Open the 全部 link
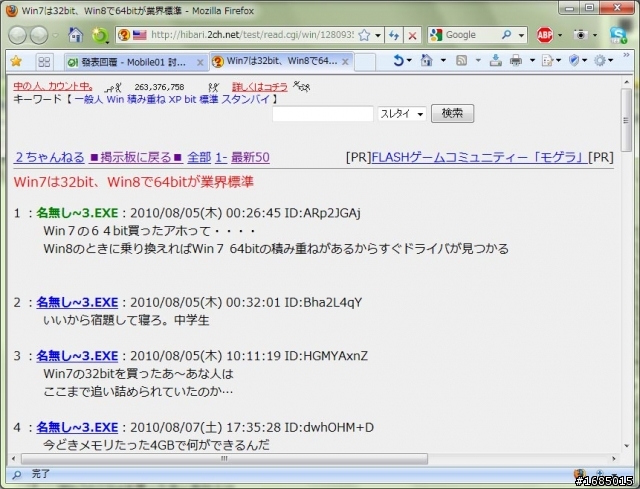 pyautogui.click(x=199, y=157)
